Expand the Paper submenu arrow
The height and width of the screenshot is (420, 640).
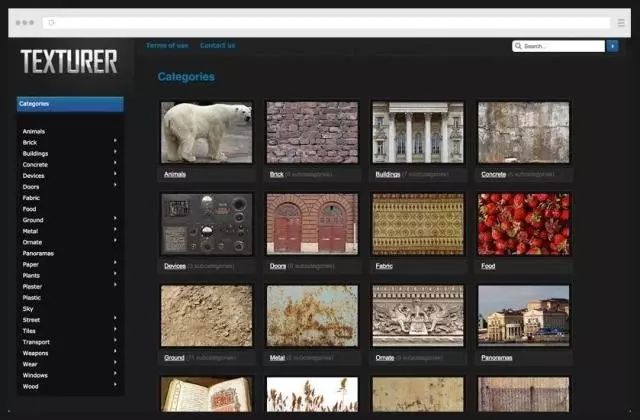coord(115,262)
